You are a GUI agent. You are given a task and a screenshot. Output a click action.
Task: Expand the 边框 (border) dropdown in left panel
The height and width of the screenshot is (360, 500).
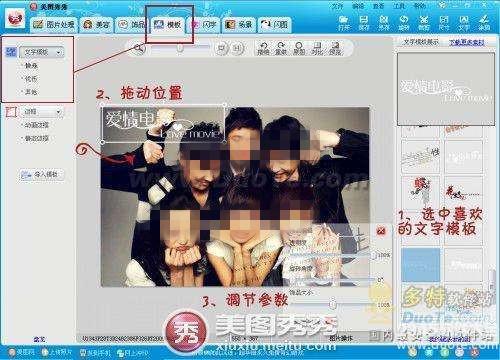coord(42,112)
